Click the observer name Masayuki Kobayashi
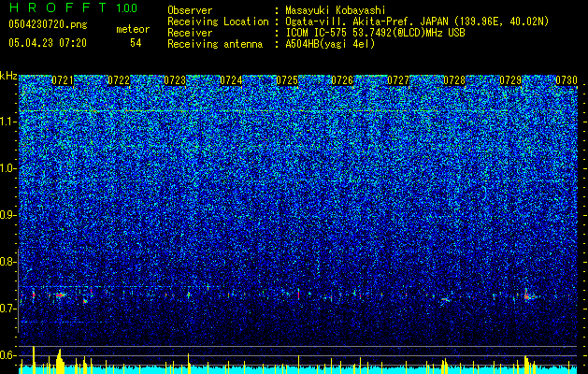588x374 pixels. tap(335, 10)
